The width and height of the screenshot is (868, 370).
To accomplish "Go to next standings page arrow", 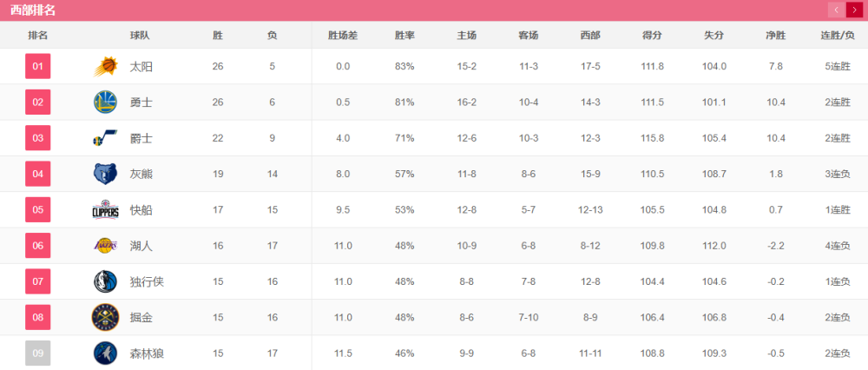I will click(x=854, y=10).
